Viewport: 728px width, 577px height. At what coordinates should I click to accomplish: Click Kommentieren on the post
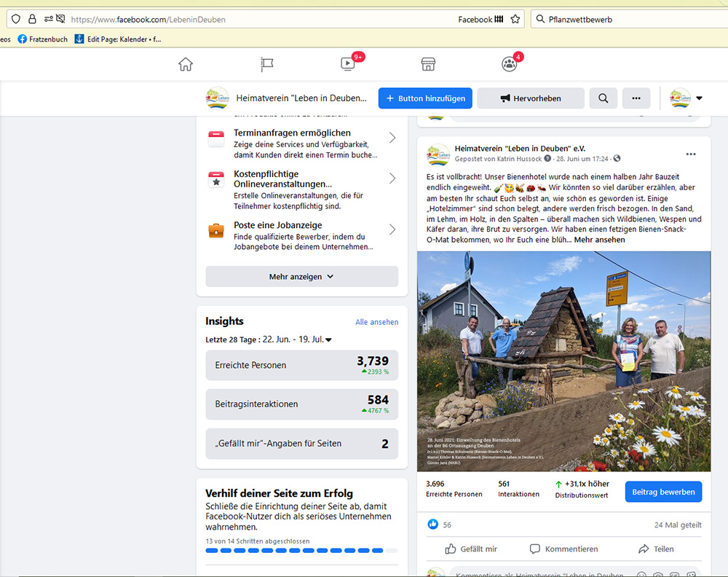563,549
